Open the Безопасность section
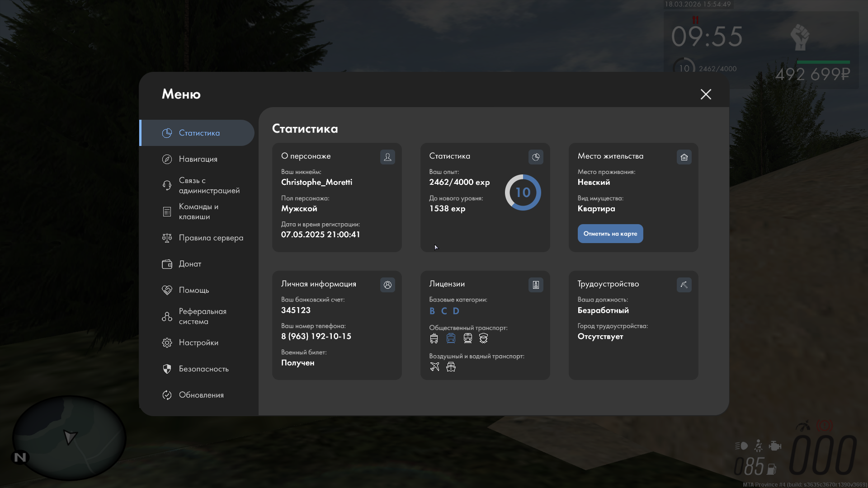868x488 pixels. coord(203,369)
